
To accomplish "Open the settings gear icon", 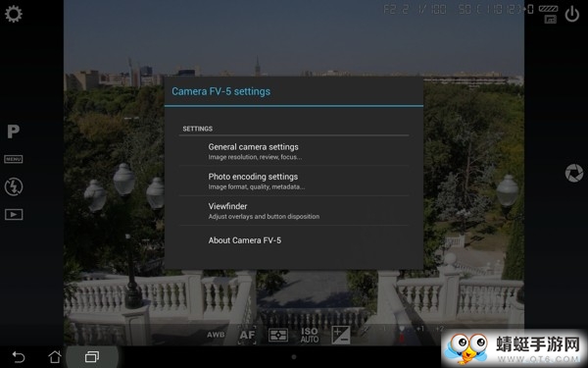I will tap(14, 15).
